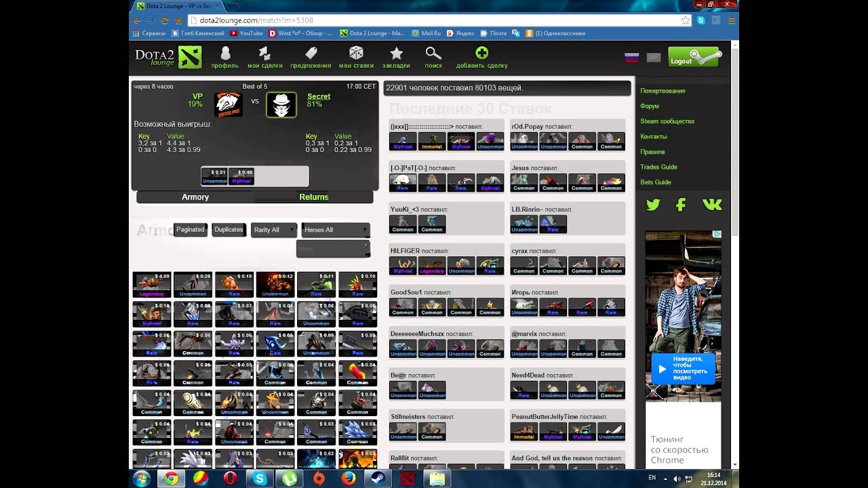Open the Пожертвования link

point(663,91)
